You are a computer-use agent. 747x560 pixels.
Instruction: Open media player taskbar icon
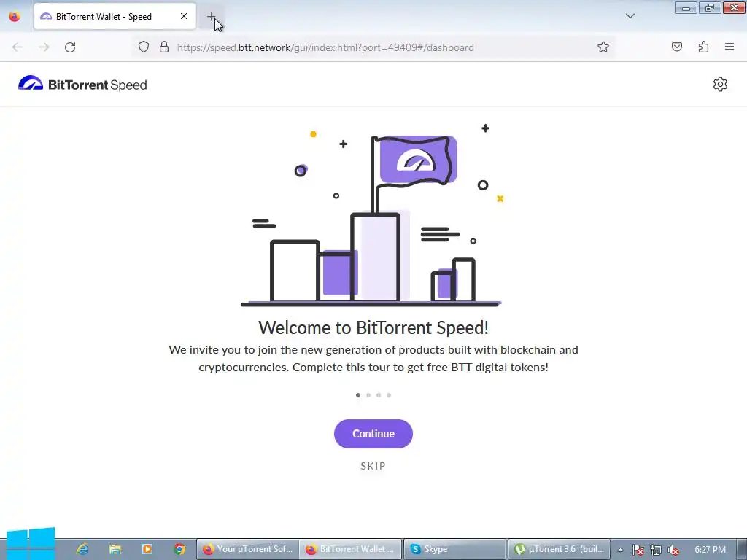(147, 549)
